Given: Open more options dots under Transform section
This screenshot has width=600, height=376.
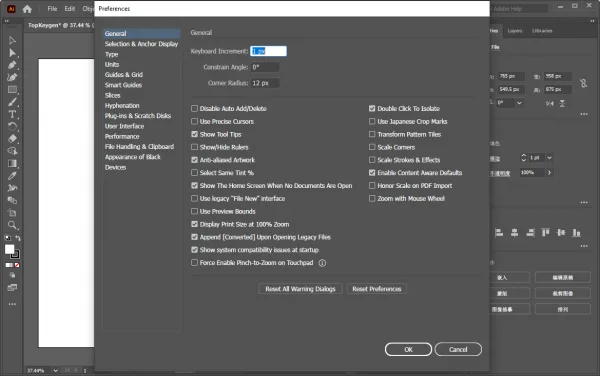Looking at the screenshot, I should click(x=584, y=114).
